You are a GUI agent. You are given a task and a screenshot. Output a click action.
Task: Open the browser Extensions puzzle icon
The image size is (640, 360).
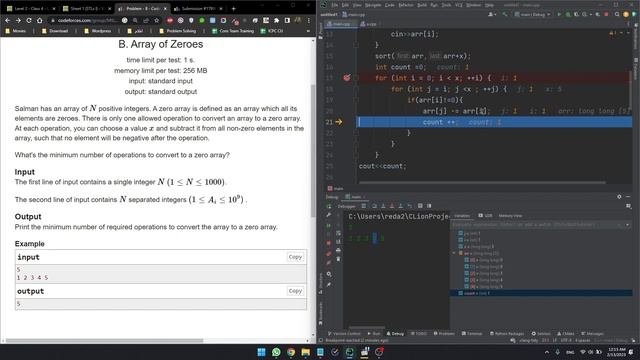(x=276, y=20)
